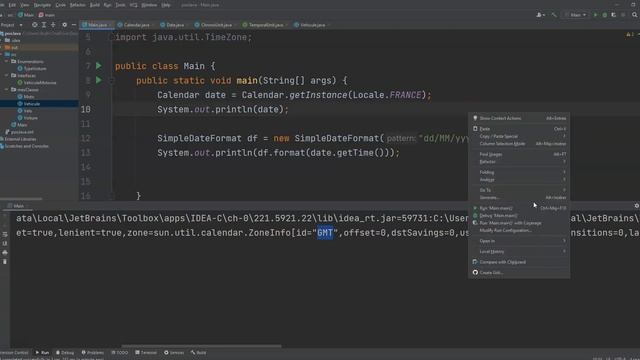The width and height of the screenshot is (640, 360).
Task: Switch to the ChronoUnit.java editor tab
Action: 216,25
